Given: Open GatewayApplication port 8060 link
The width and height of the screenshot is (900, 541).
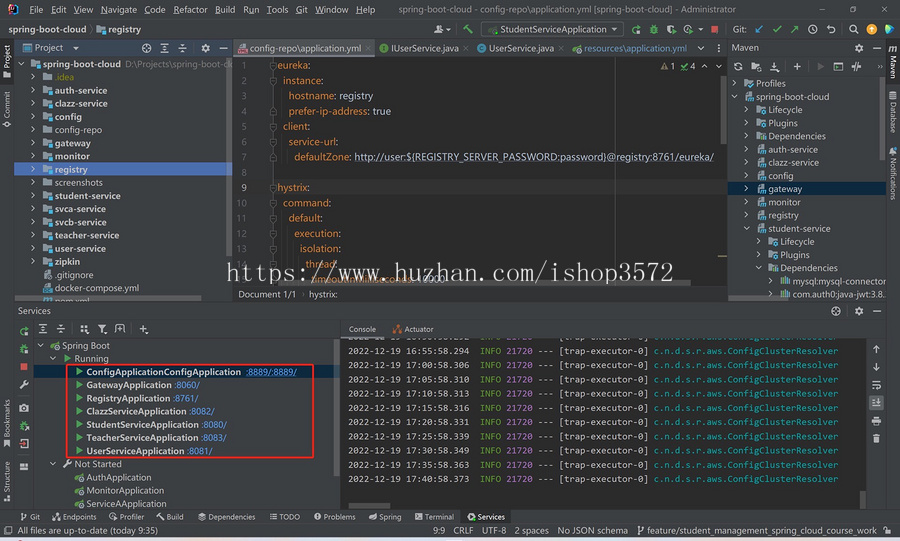Looking at the screenshot, I should 187,385.
